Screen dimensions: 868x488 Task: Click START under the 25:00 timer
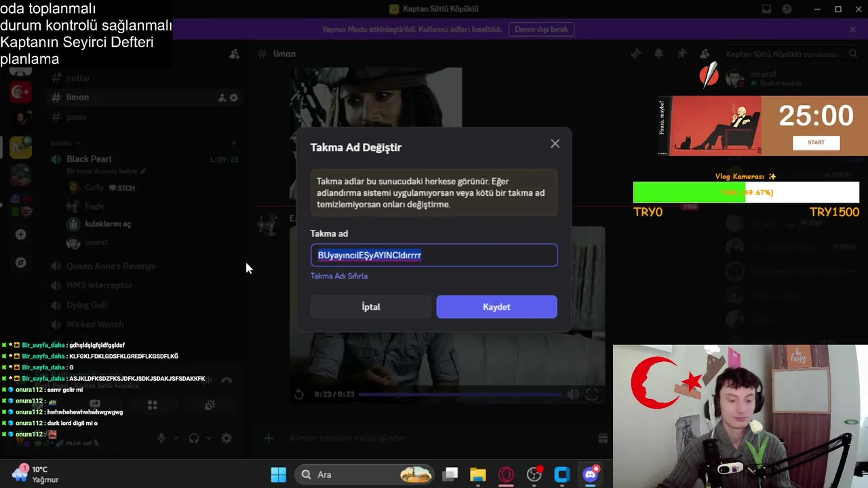(x=816, y=143)
